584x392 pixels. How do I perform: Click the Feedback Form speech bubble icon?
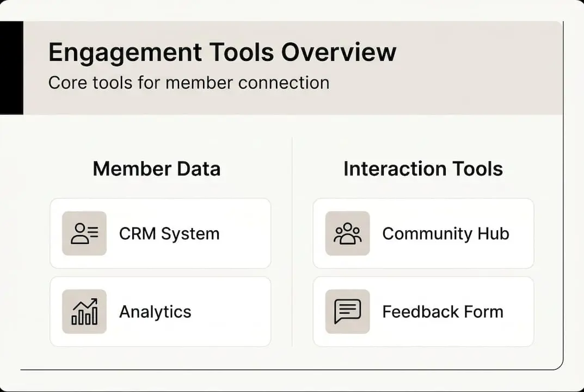click(348, 311)
